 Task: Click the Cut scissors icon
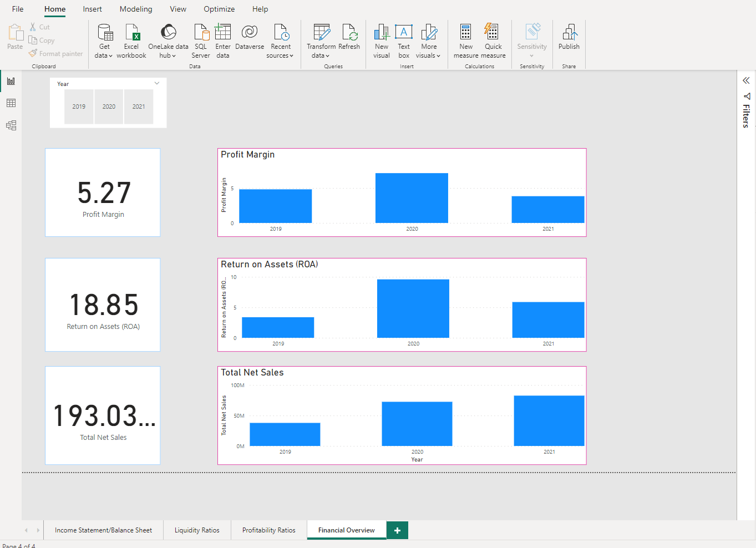coord(33,27)
